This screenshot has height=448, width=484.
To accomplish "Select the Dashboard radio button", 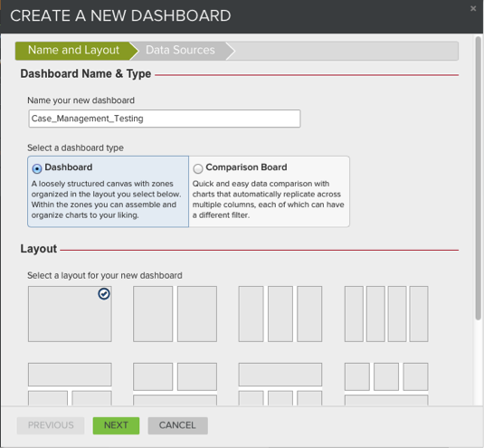I will tap(37, 168).
